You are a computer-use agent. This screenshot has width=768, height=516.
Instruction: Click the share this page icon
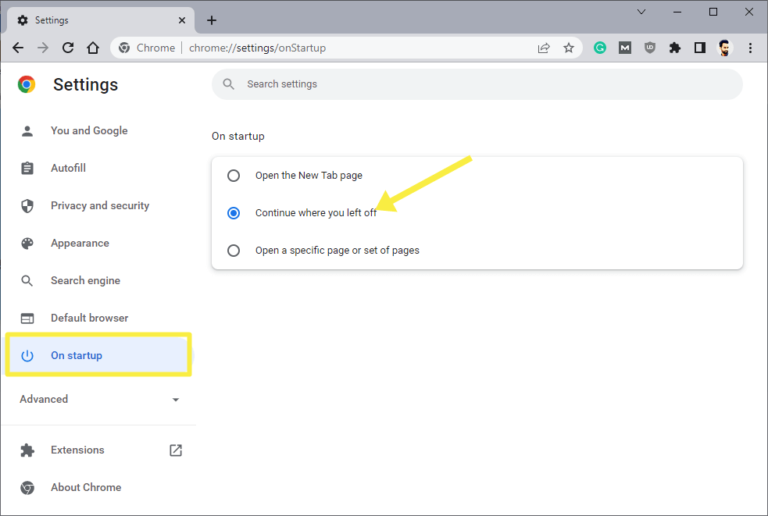[543, 48]
